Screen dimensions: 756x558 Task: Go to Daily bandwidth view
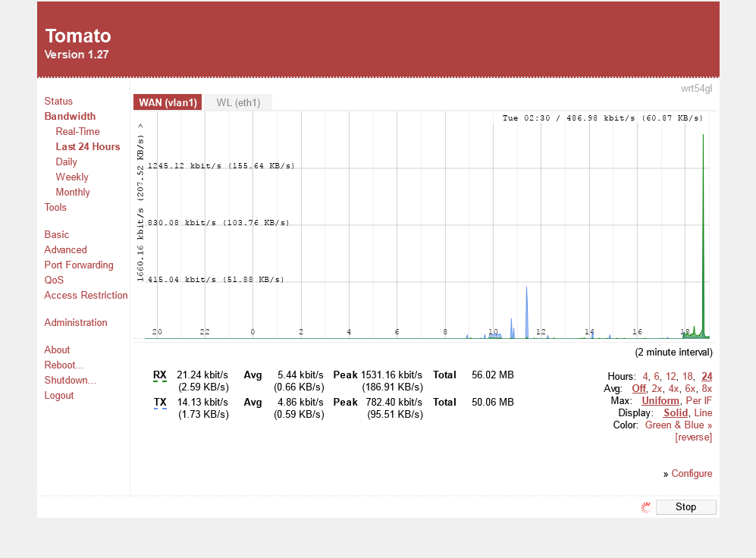tap(66, 162)
